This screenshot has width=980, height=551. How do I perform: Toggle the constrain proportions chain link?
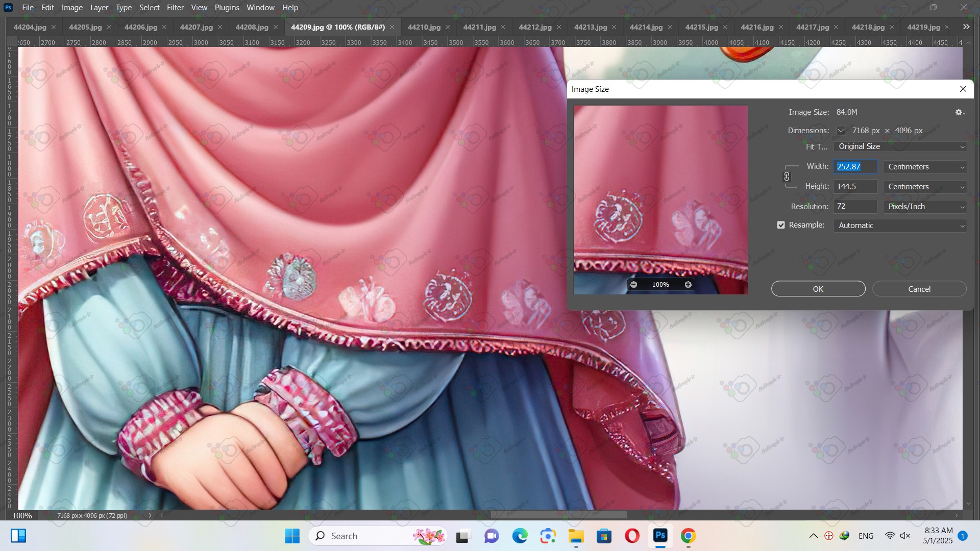[787, 177]
